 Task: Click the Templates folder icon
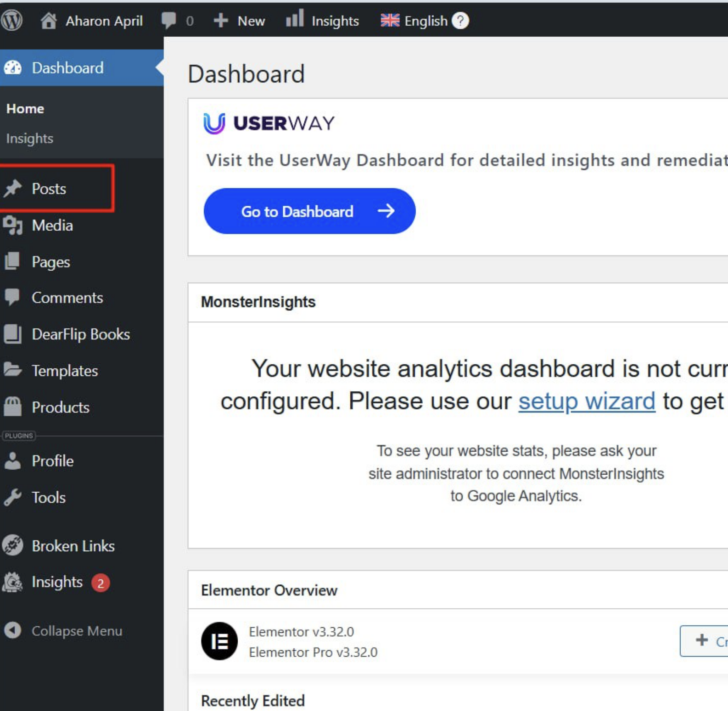(x=12, y=370)
